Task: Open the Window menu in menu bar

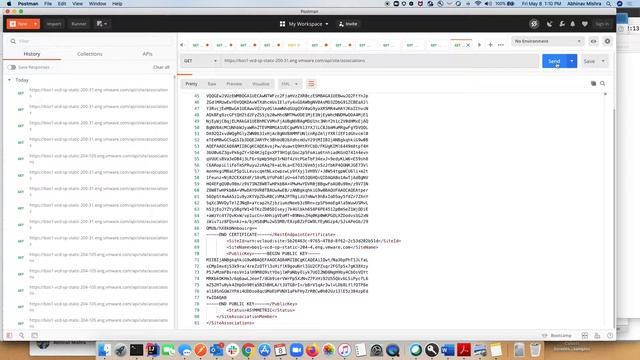Action: [97, 4]
